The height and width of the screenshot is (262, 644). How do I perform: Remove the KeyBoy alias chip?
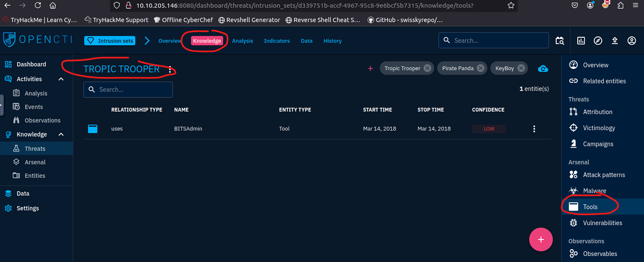click(521, 68)
